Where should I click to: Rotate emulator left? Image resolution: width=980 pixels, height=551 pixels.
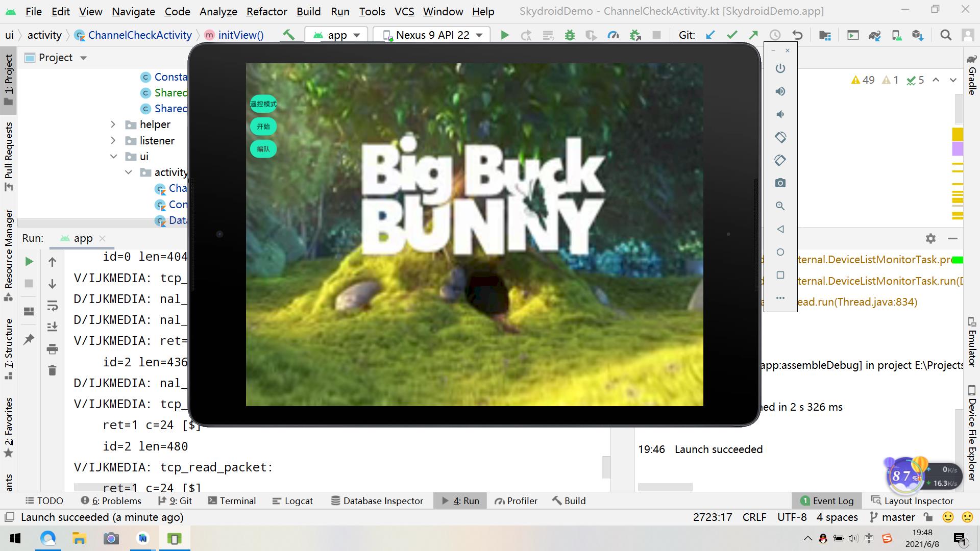pyautogui.click(x=780, y=137)
